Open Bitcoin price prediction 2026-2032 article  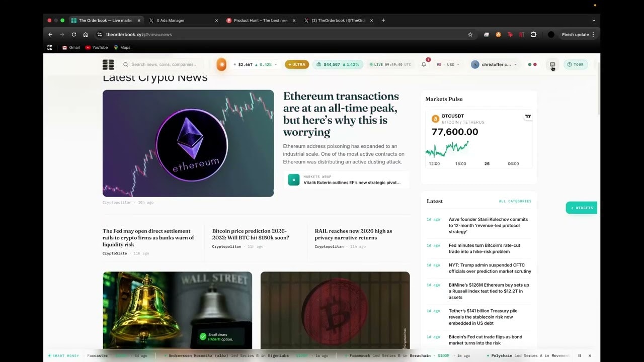click(251, 234)
